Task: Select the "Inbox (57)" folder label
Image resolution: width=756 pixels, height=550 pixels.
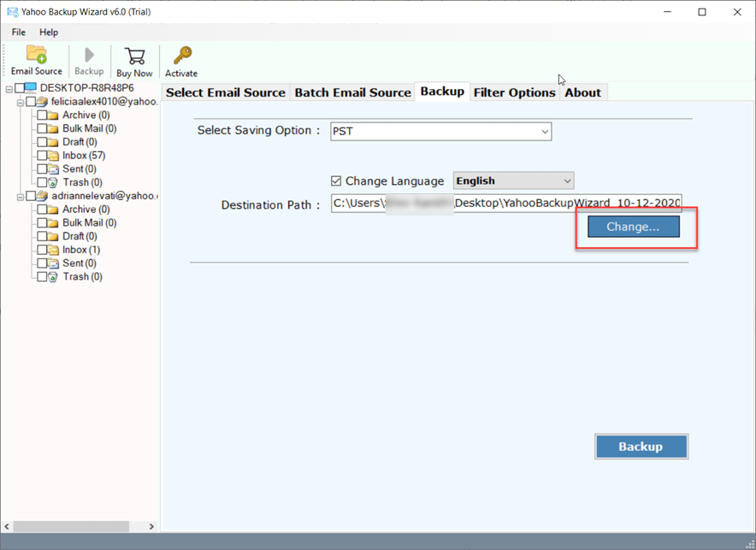Action: coord(84,156)
